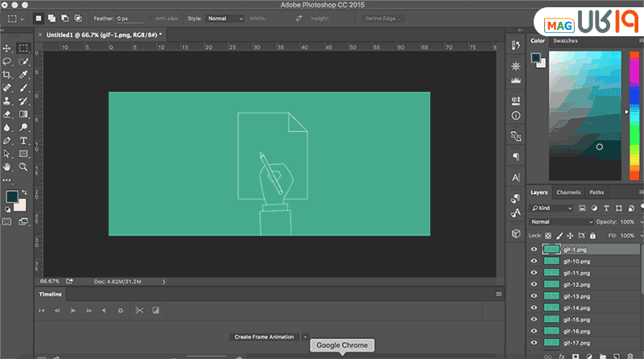Toggle visibility of gif-15.png layer
The height and width of the screenshot is (359, 644).
[x=534, y=319]
